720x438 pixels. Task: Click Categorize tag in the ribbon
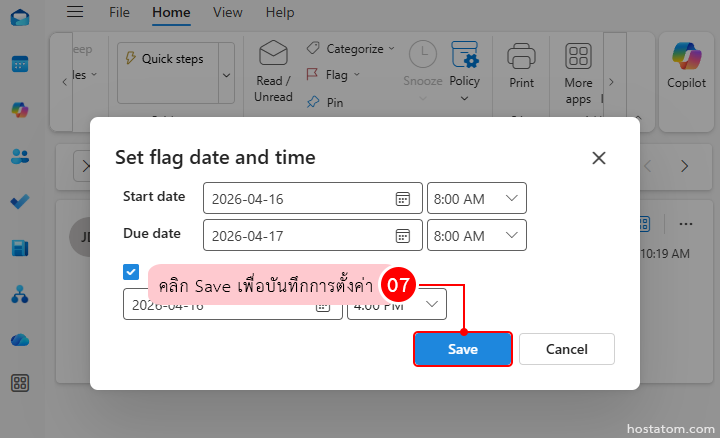pos(350,49)
